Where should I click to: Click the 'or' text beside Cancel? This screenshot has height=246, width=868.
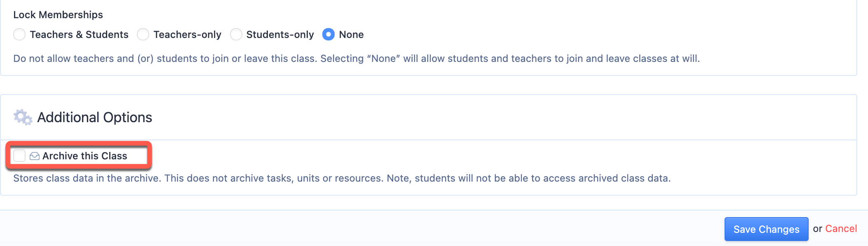tap(818, 229)
